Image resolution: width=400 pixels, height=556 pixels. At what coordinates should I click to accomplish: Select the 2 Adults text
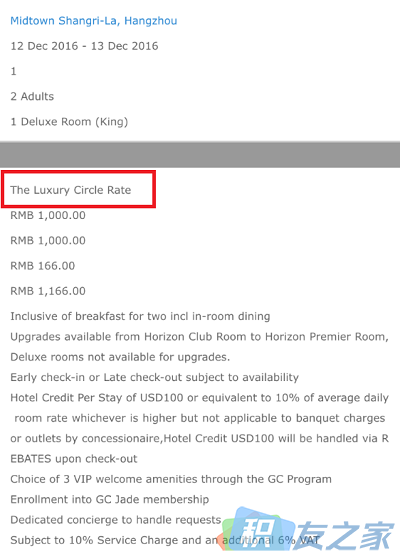tap(32, 96)
